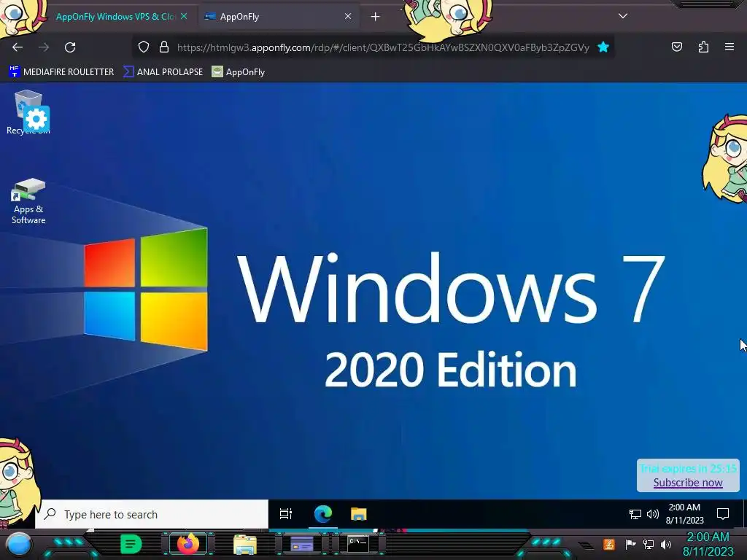The height and width of the screenshot is (560, 747).
Task: Click the orange Java tray icon
Action: [609, 544]
